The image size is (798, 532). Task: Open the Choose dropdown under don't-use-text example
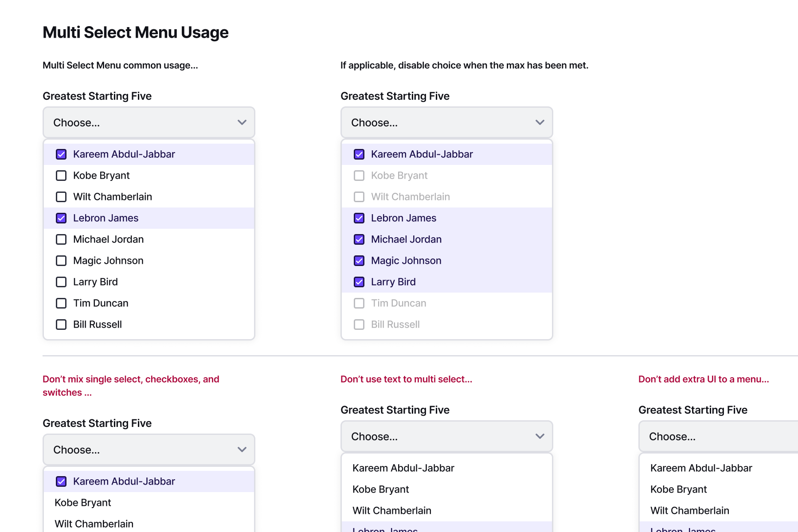pyautogui.click(x=447, y=436)
